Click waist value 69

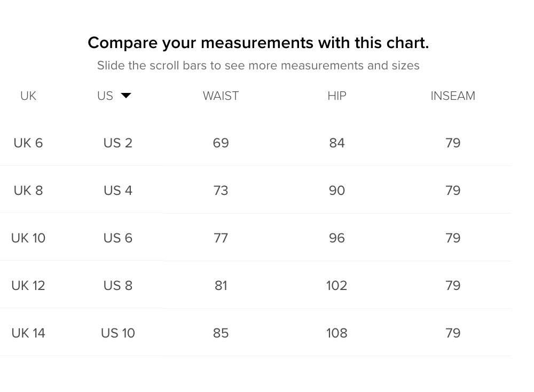[x=221, y=143]
